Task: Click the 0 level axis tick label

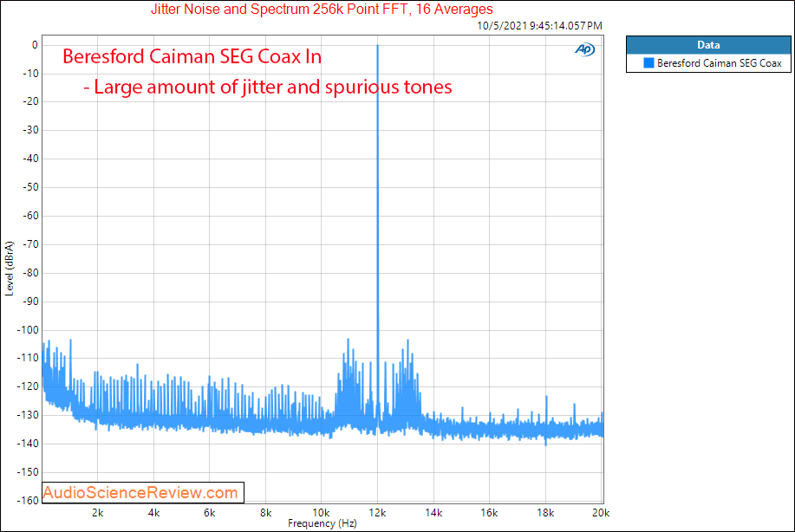Action: tap(35, 45)
